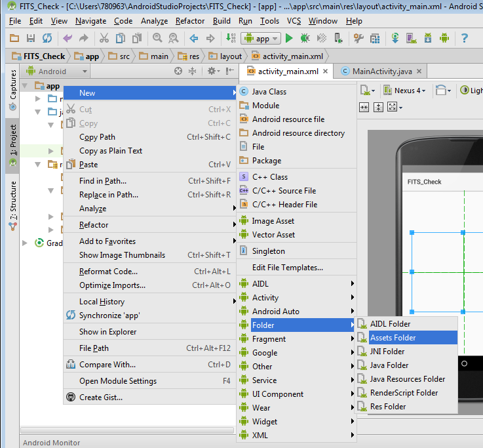Screen dimensions: 483x448
Task: Click the layout breadcrumb in navigation bar
Action: pos(225,56)
